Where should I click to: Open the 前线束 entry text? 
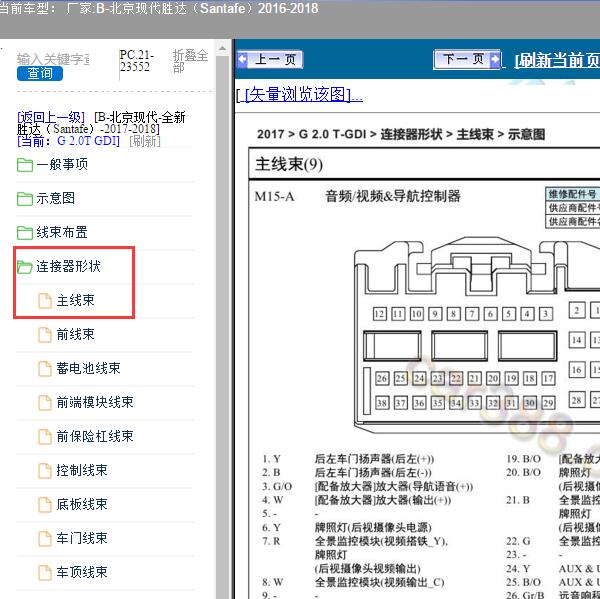(75, 334)
